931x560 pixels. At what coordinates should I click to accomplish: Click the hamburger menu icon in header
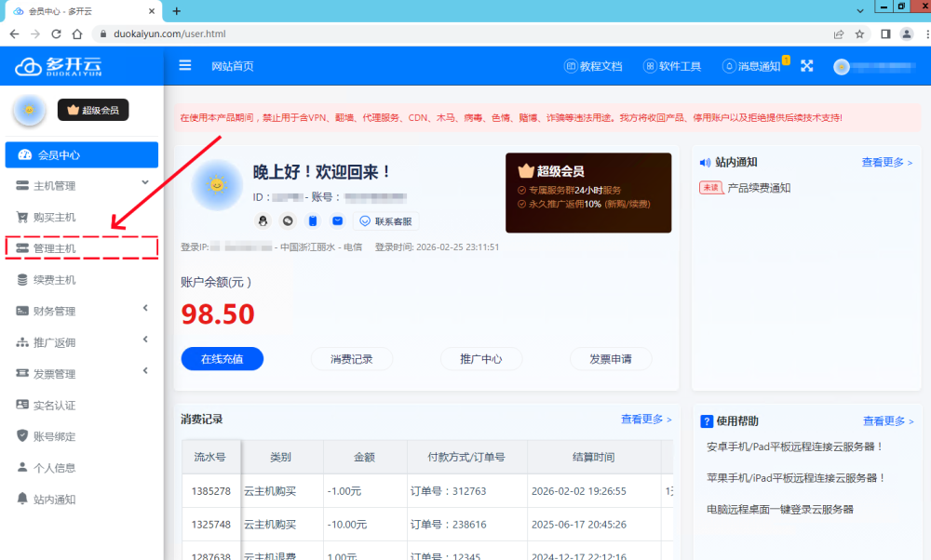point(185,66)
